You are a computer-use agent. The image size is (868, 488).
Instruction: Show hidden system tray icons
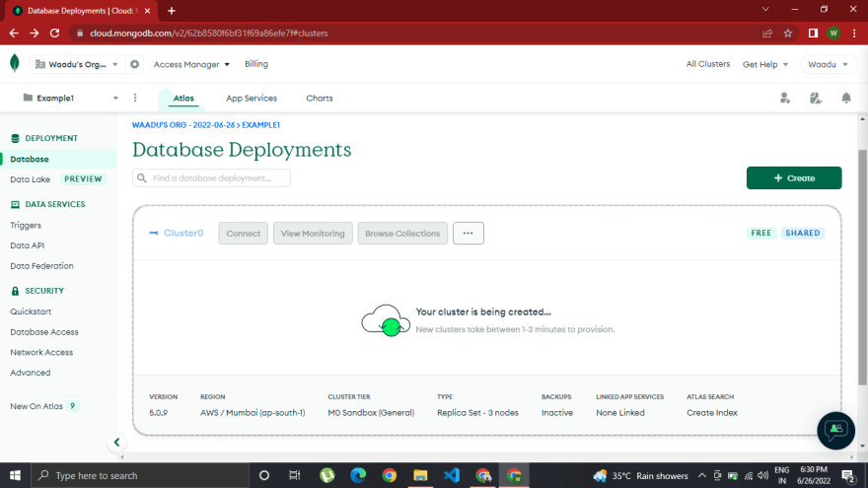702,475
